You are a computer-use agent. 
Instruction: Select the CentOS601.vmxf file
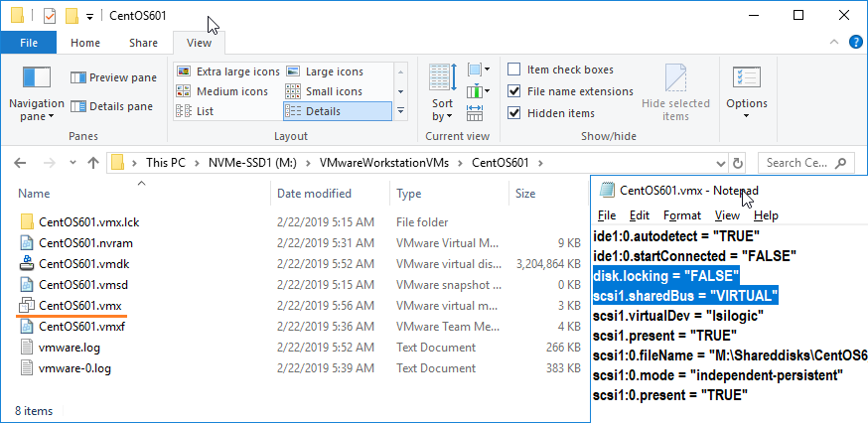tap(81, 327)
